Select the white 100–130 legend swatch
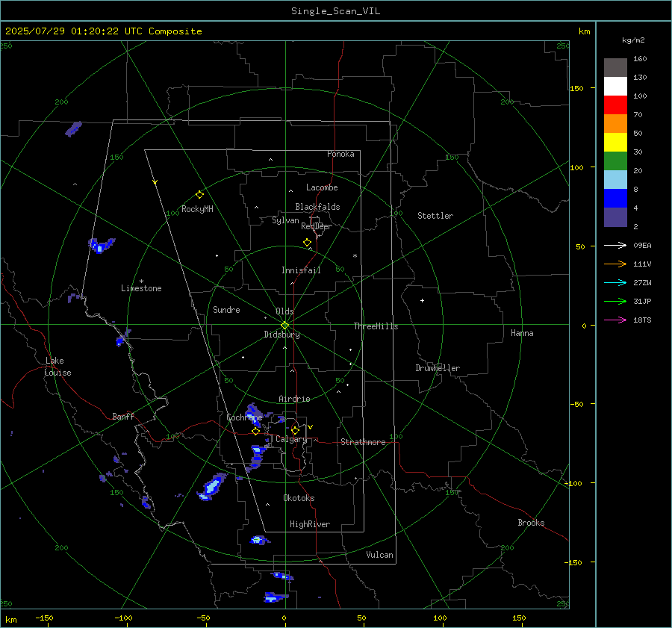Image resolution: width=672 pixels, height=628 pixels. (x=615, y=87)
